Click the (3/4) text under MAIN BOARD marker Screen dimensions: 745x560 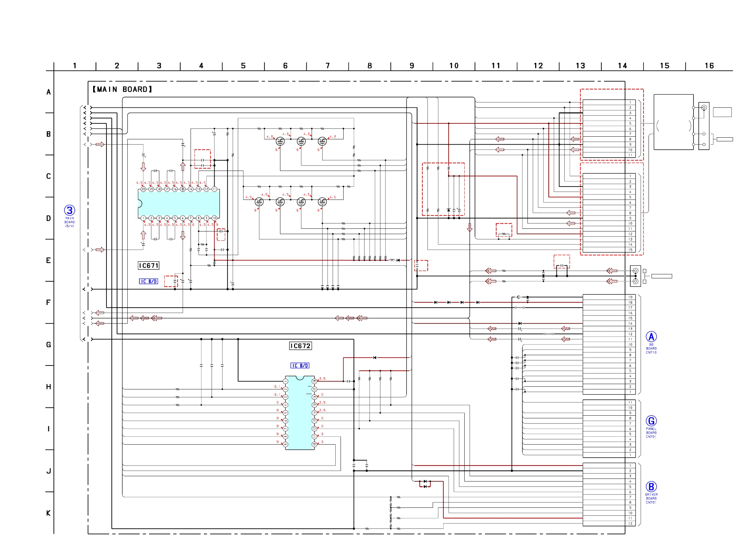70,226
